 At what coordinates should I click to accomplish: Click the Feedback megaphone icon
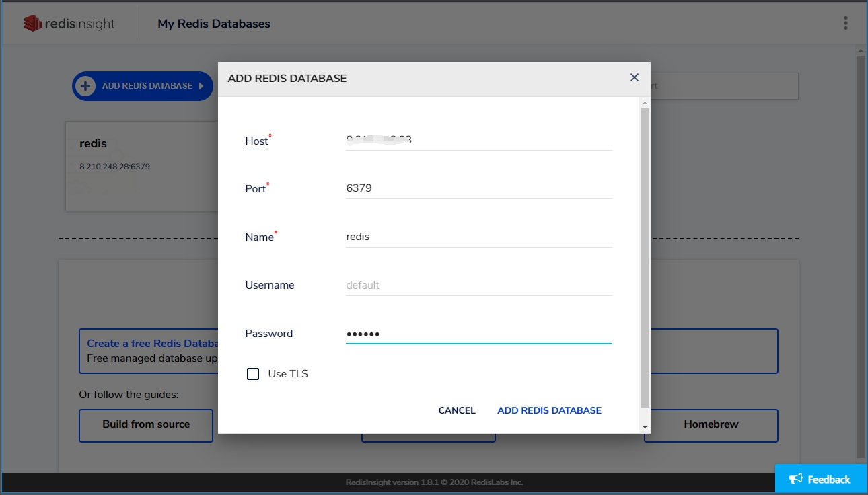coord(796,479)
